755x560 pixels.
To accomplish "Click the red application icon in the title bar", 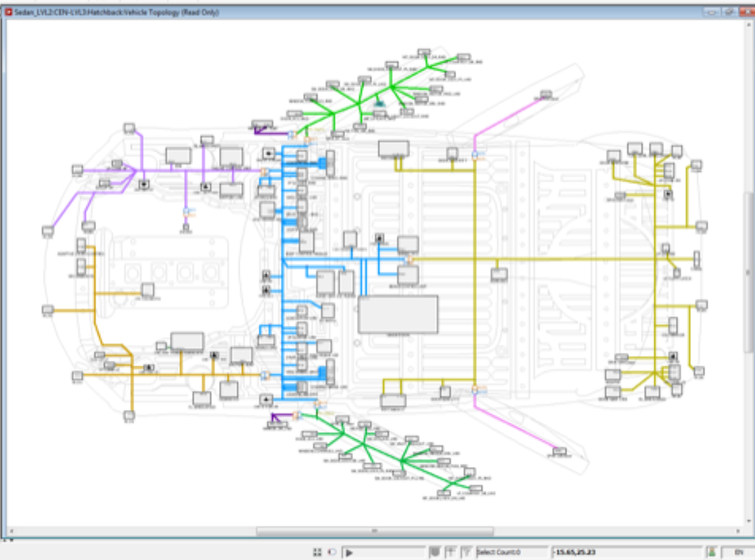I will [8, 12].
